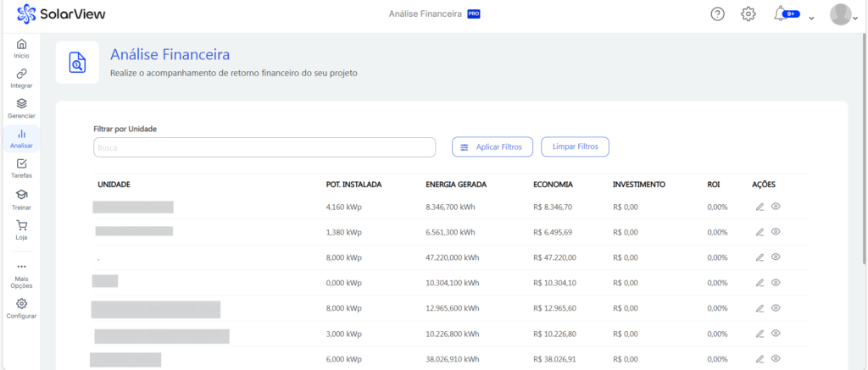Click the Limpar Filtros button

[575, 147]
